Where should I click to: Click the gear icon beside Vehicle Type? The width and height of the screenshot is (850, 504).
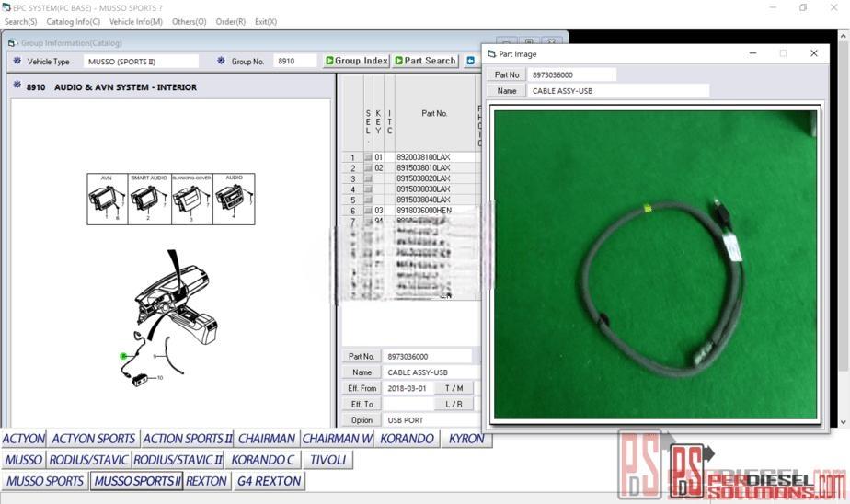click(x=17, y=61)
